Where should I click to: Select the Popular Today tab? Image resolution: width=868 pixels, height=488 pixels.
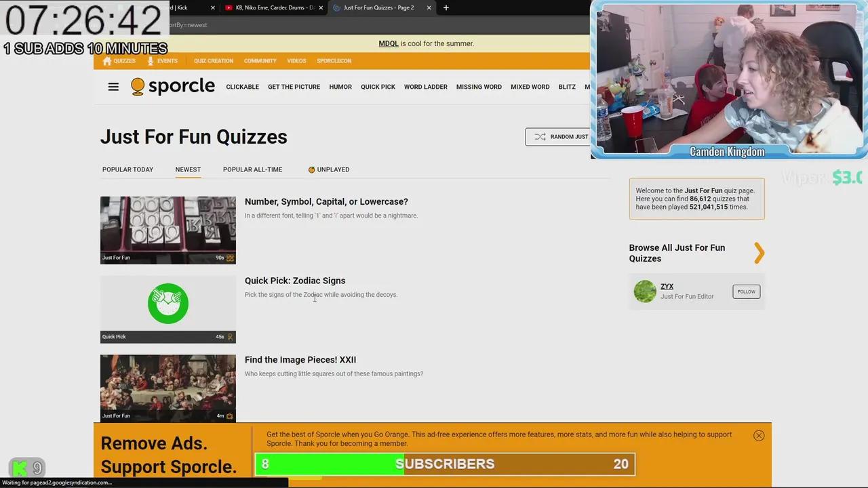pyautogui.click(x=127, y=169)
